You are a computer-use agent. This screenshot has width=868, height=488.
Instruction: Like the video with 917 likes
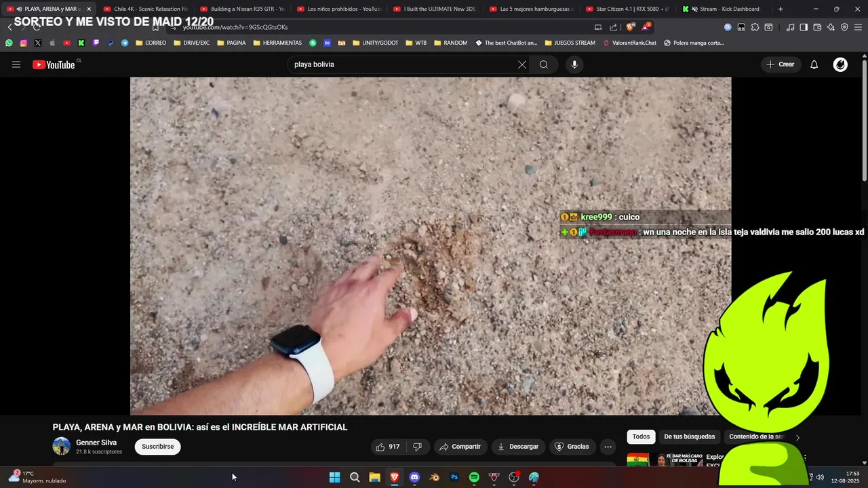click(x=388, y=447)
